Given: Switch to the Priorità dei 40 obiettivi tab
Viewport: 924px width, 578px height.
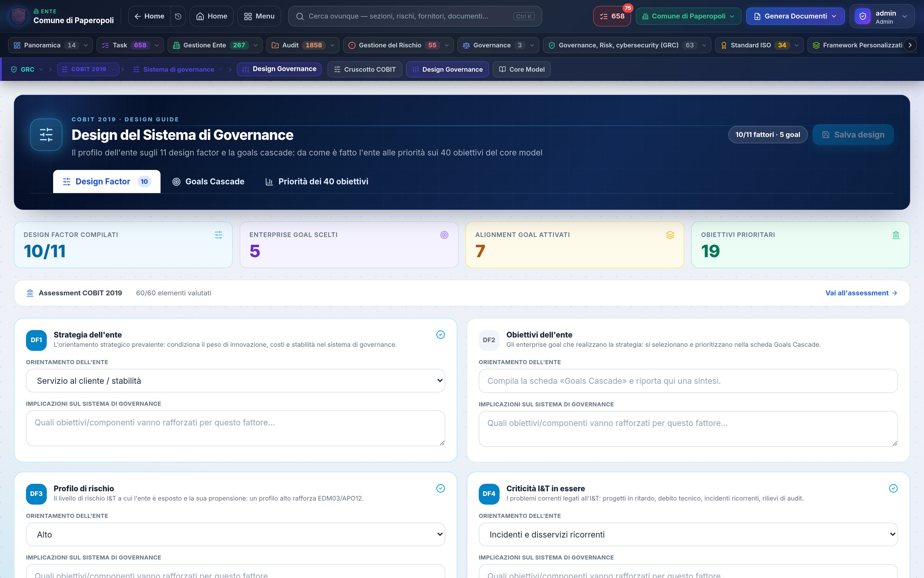Looking at the screenshot, I should click(316, 181).
